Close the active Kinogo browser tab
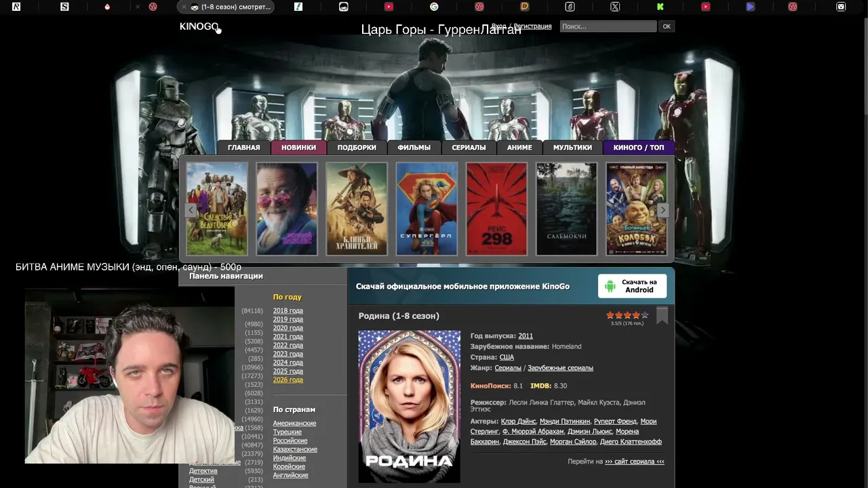 coord(184,7)
